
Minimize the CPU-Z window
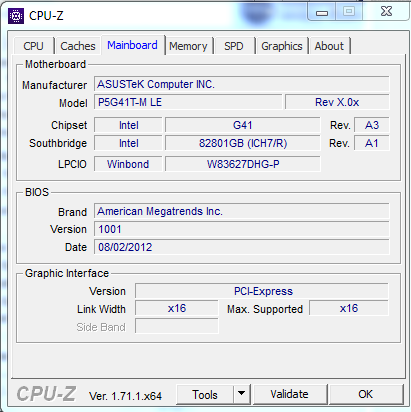pos(322,13)
